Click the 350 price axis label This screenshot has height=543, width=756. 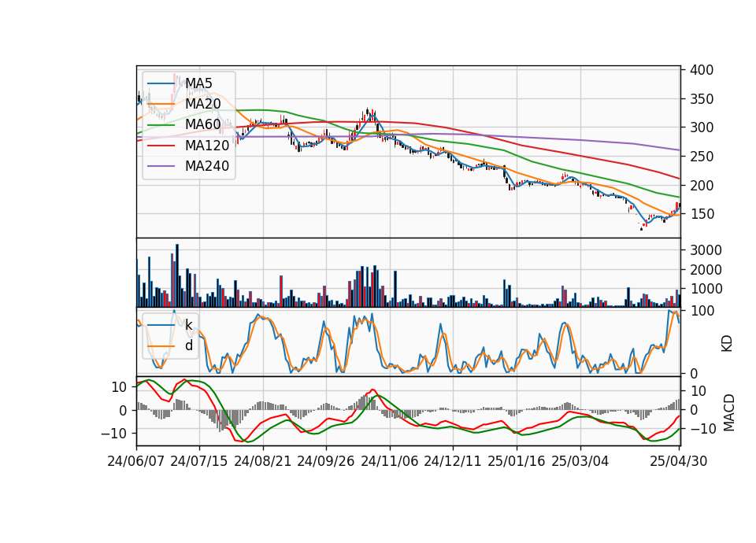(x=702, y=99)
